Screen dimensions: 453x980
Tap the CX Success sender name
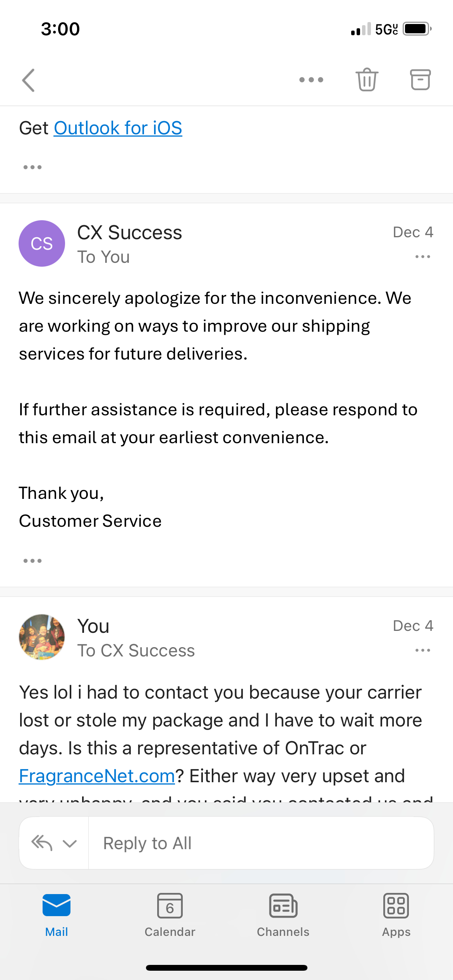pyautogui.click(x=129, y=233)
